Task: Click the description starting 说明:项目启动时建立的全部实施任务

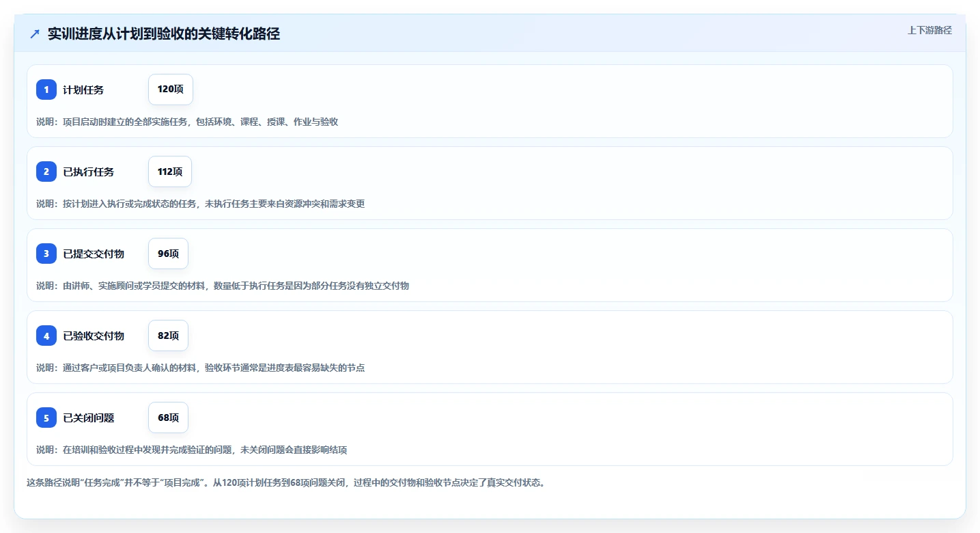Action: [x=187, y=122]
